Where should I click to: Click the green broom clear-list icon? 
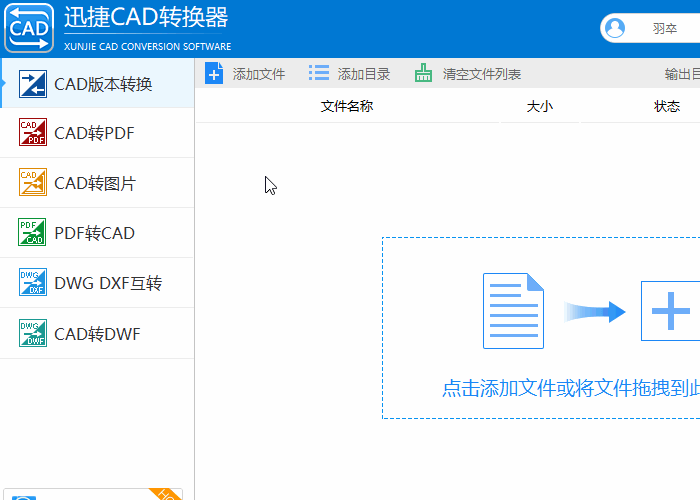pyautogui.click(x=423, y=73)
